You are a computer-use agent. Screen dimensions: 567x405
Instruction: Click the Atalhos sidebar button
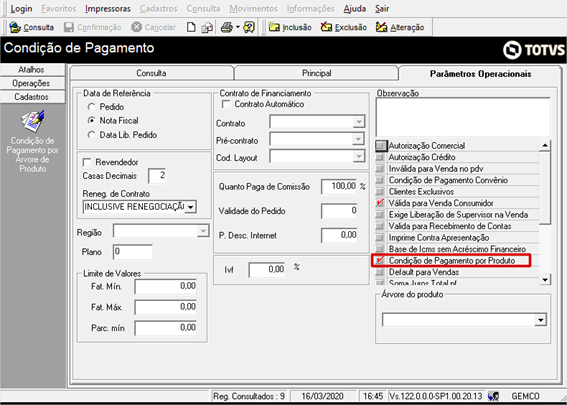32,70
